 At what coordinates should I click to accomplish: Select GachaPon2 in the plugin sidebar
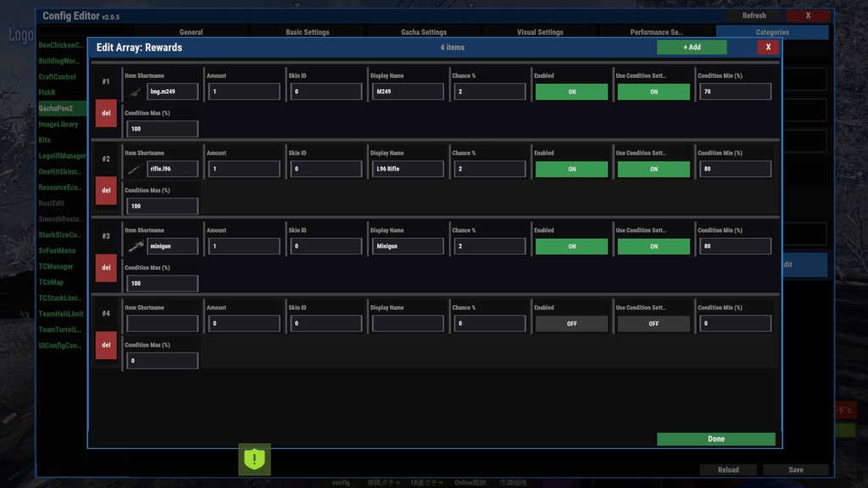coord(59,108)
